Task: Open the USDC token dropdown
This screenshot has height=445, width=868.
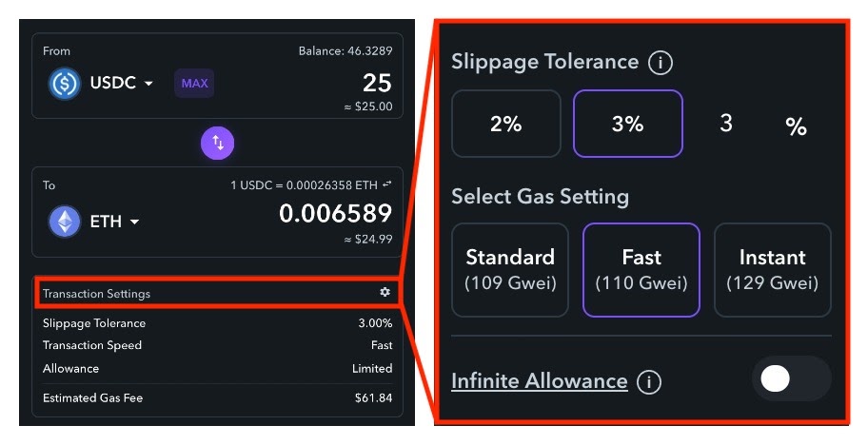Action: tap(122, 83)
